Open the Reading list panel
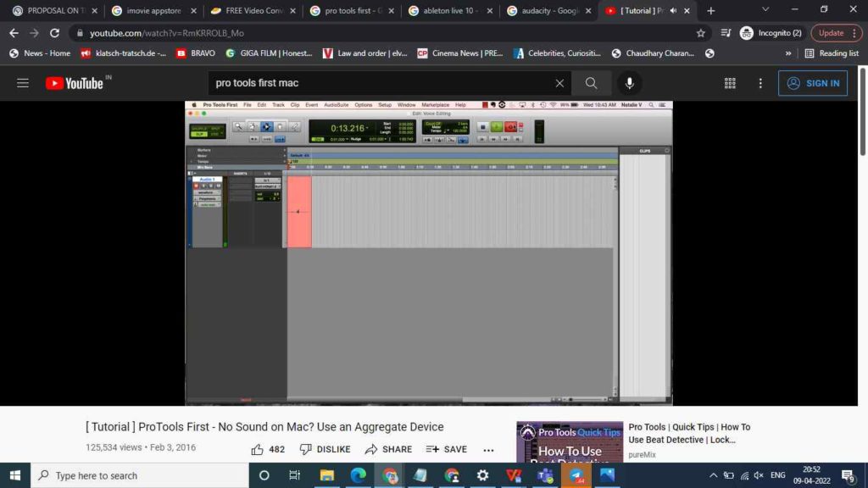868x488 pixels. [x=832, y=53]
